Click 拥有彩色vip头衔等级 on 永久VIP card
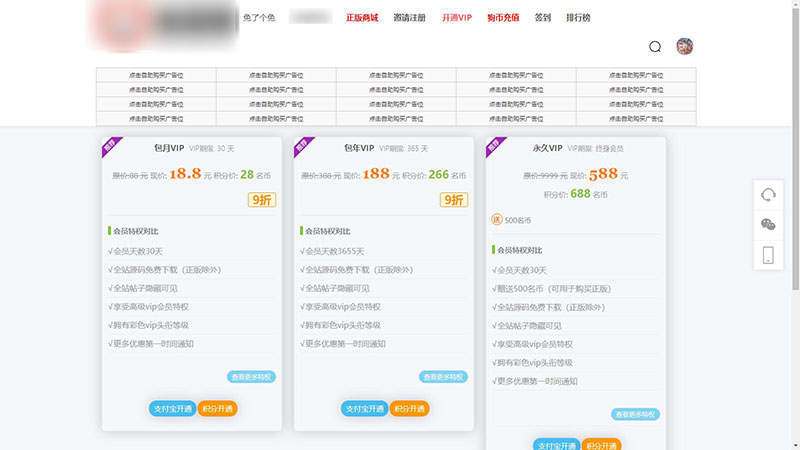The height and width of the screenshot is (450, 800). click(532, 363)
